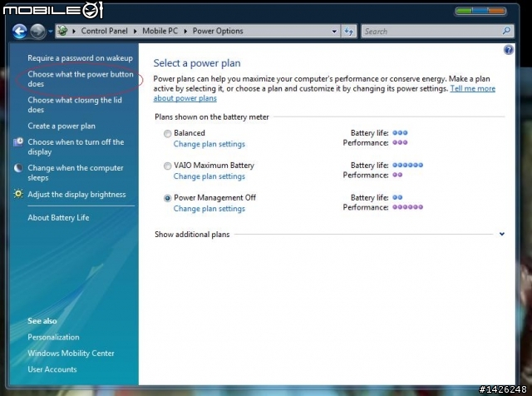Click the magnifier icon in Search box

[x=506, y=31]
